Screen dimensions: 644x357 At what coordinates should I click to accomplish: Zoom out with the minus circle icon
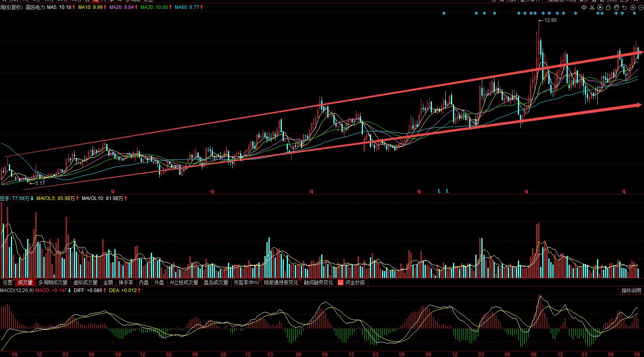point(640,7)
